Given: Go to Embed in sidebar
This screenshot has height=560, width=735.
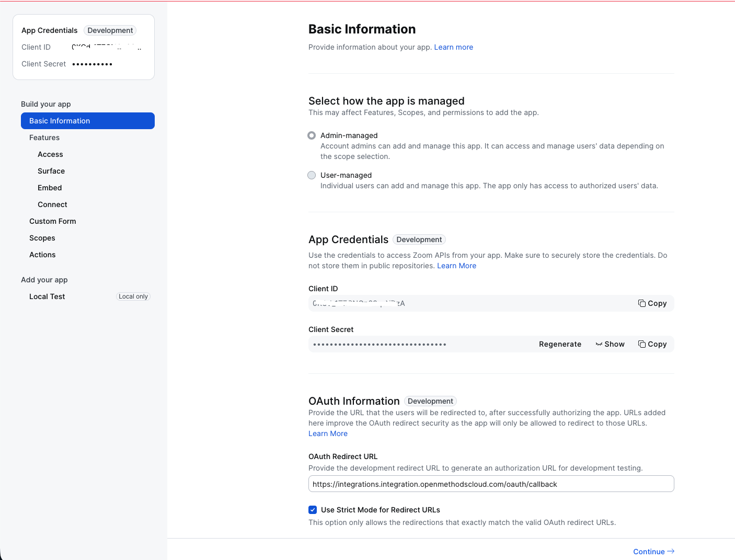Looking at the screenshot, I should tap(50, 188).
